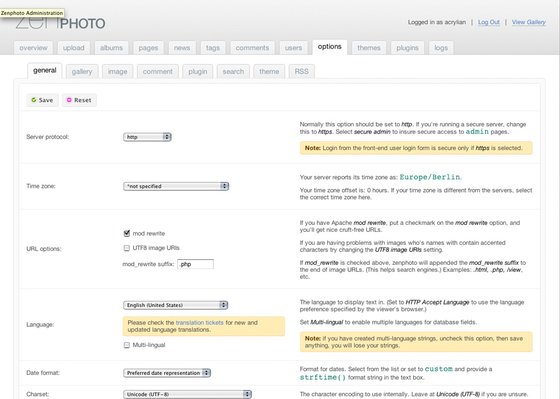Image resolution: width=560 pixels, height=399 pixels.
Task: Open the comments tab
Action: (x=252, y=48)
